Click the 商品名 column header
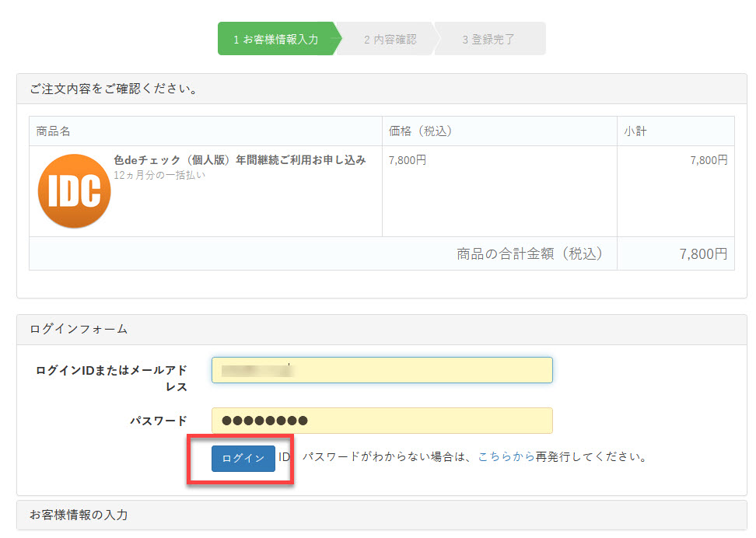Image resolution: width=756 pixels, height=538 pixels. pyautogui.click(x=54, y=131)
